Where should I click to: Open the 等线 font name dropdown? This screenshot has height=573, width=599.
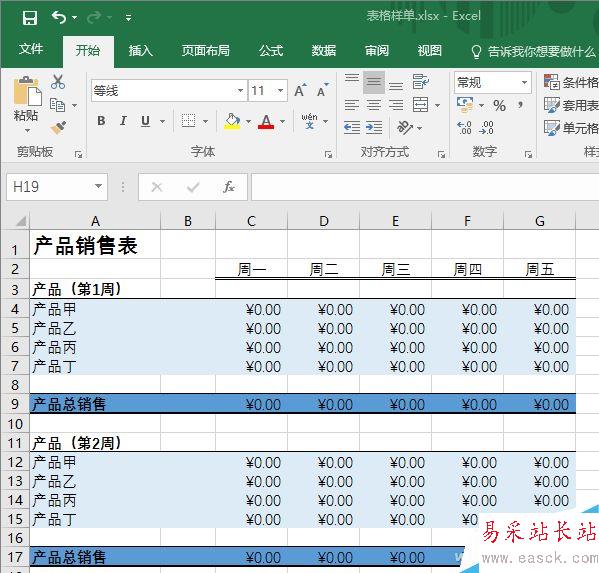coord(240,91)
